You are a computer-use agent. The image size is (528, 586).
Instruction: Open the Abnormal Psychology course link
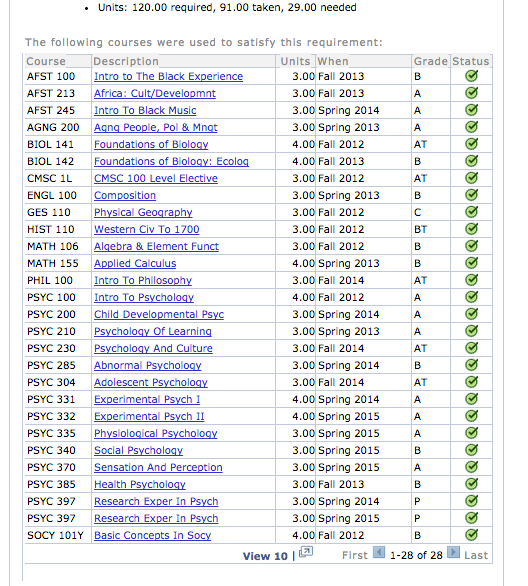click(x=148, y=366)
